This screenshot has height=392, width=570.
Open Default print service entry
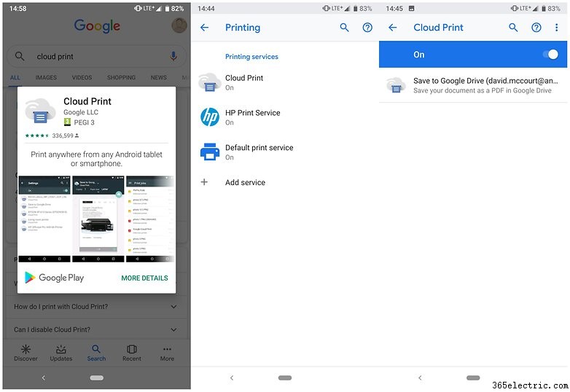[x=285, y=152]
